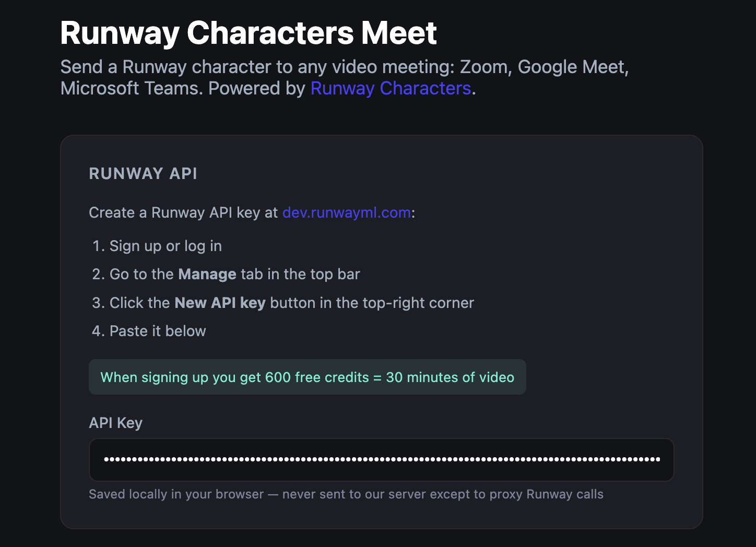Click the bold New API key text
756x547 pixels.
220,303
